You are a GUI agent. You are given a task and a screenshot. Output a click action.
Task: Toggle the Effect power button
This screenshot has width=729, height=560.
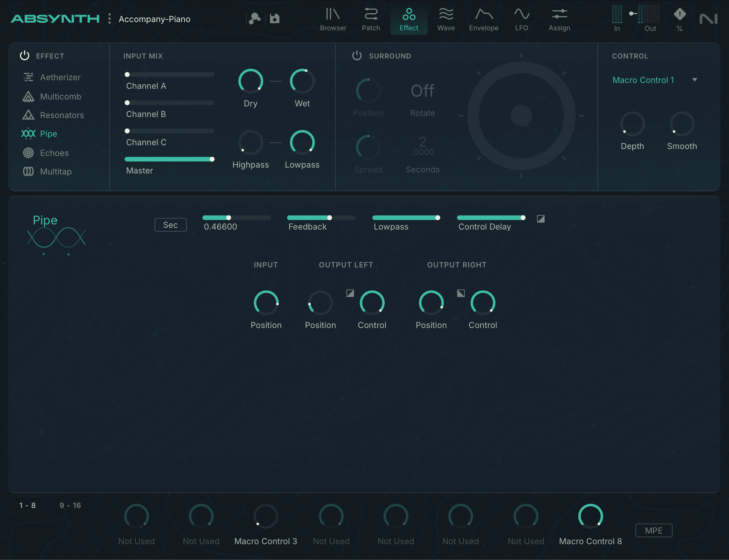[x=25, y=56]
